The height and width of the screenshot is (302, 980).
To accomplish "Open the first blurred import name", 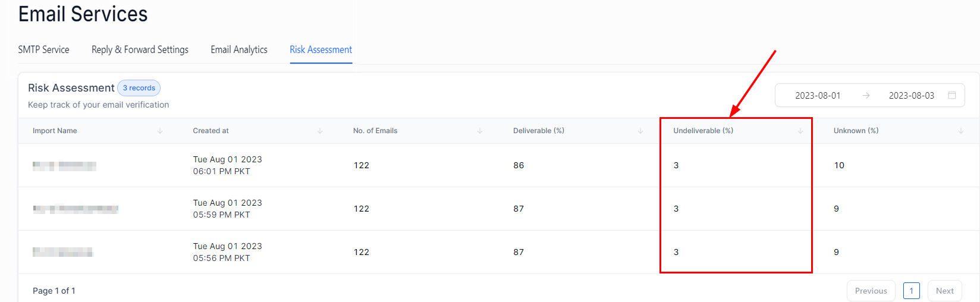I will point(64,166).
